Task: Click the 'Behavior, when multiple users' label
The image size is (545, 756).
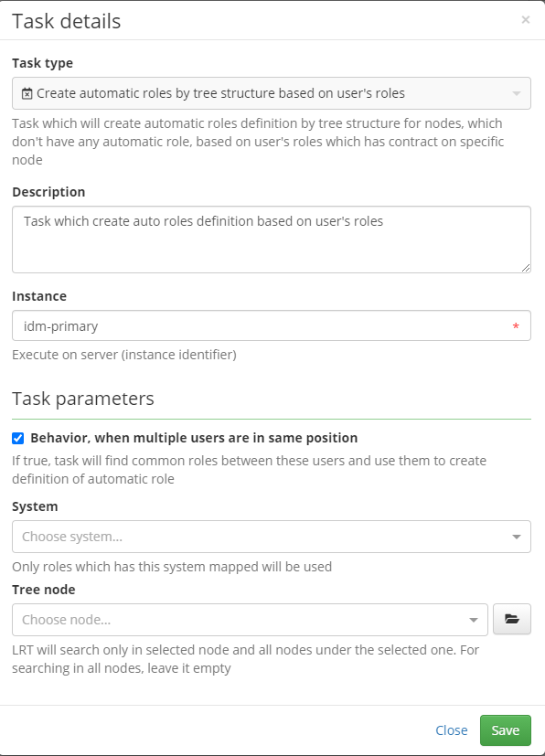Action: pyautogui.click(x=194, y=438)
